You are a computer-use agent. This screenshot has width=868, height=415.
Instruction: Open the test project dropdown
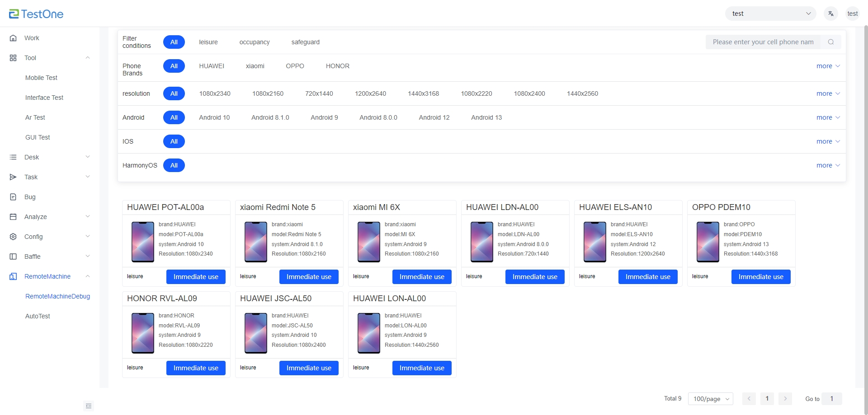point(771,14)
